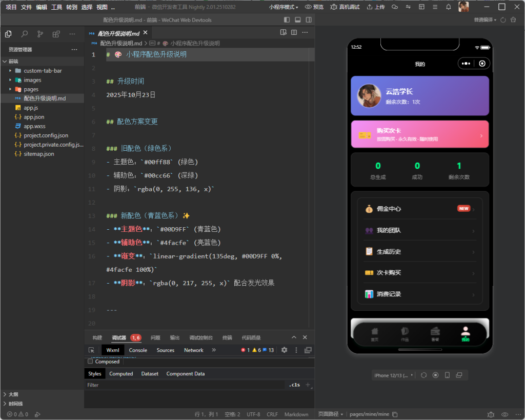Click the simulator refresh icon

pos(423,375)
